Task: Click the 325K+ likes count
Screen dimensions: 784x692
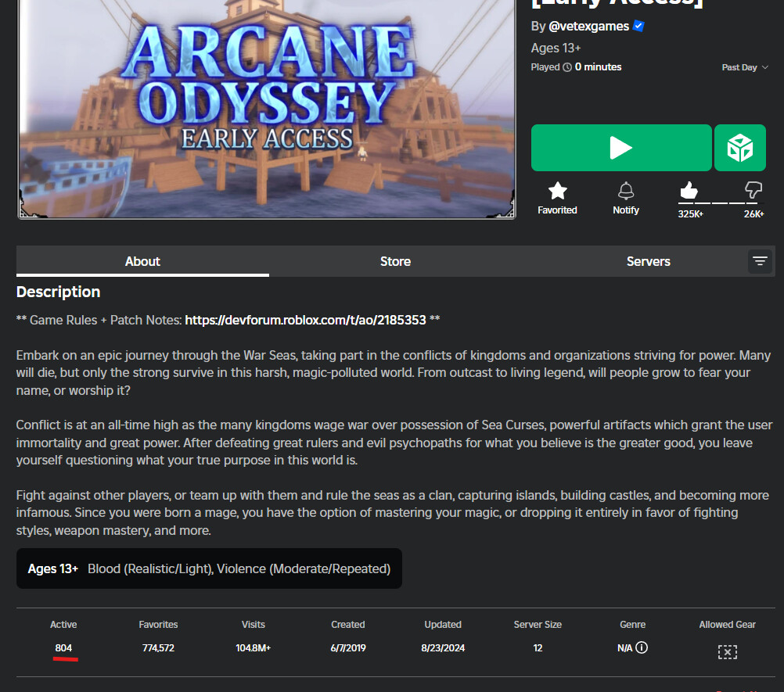Action: coord(691,213)
